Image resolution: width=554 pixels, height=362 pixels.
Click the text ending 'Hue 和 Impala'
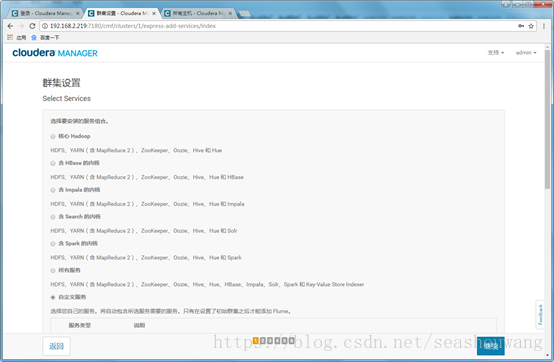pyautogui.click(x=147, y=204)
